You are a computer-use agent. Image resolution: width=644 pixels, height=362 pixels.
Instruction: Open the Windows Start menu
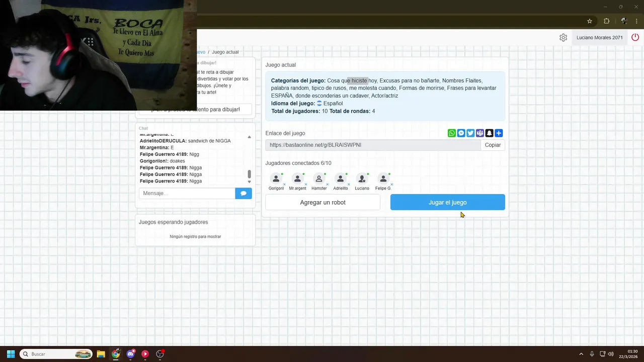[x=11, y=354]
